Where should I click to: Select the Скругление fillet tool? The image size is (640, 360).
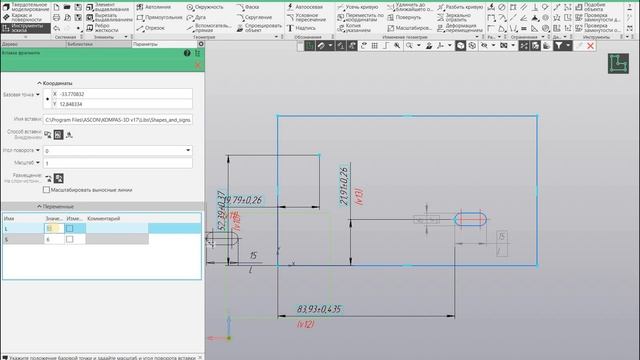[254, 18]
